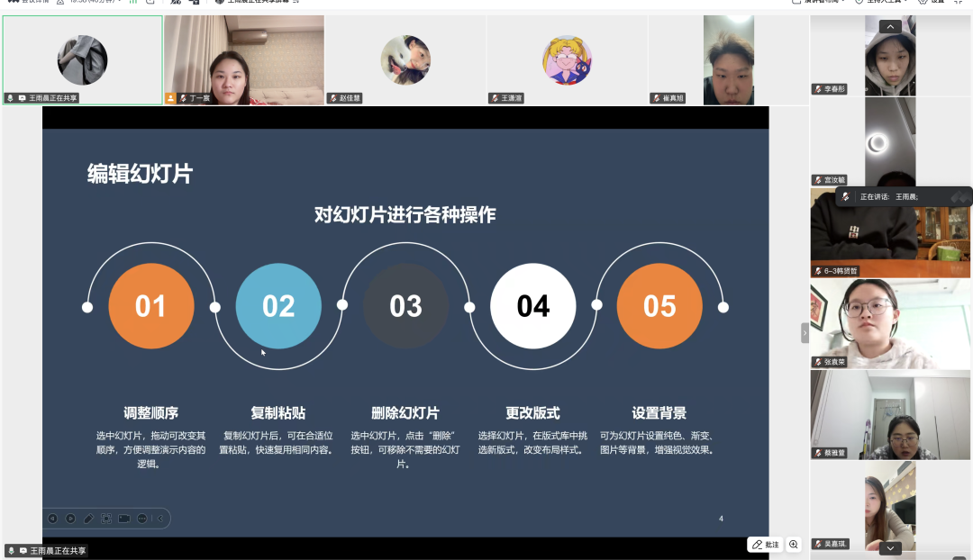
Task: Select 丁一宸 video thumbnail
Action: pos(243,59)
